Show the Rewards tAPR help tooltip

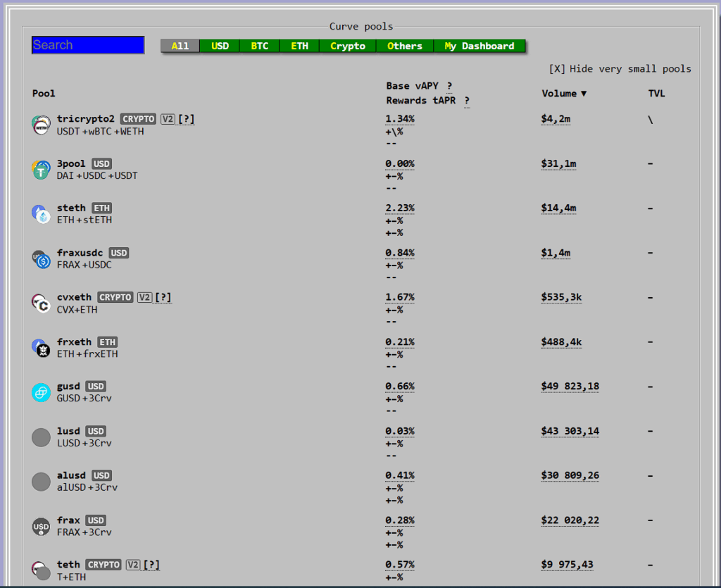point(466,101)
